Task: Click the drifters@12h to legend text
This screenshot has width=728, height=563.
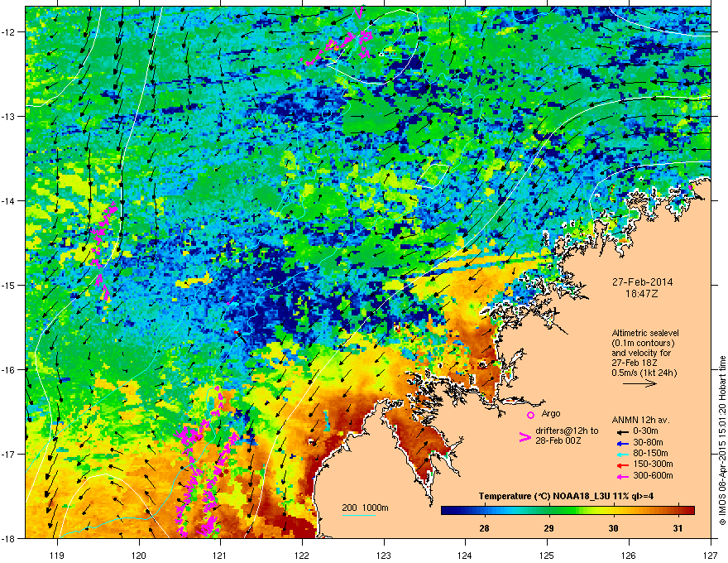Action: click(x=567, y=431)
